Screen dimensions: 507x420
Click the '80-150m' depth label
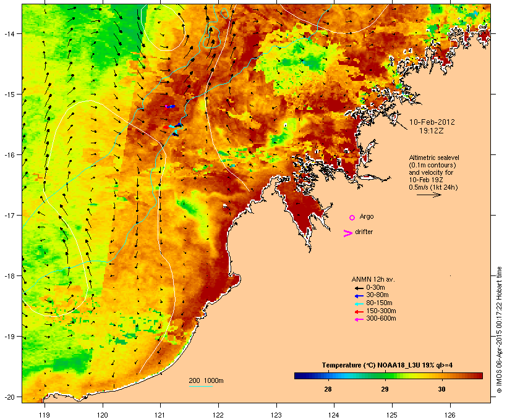379,303
